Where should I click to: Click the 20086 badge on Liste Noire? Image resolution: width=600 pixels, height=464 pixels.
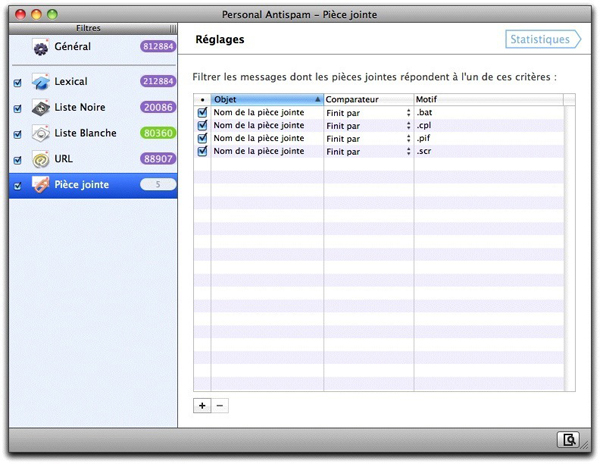158,107
